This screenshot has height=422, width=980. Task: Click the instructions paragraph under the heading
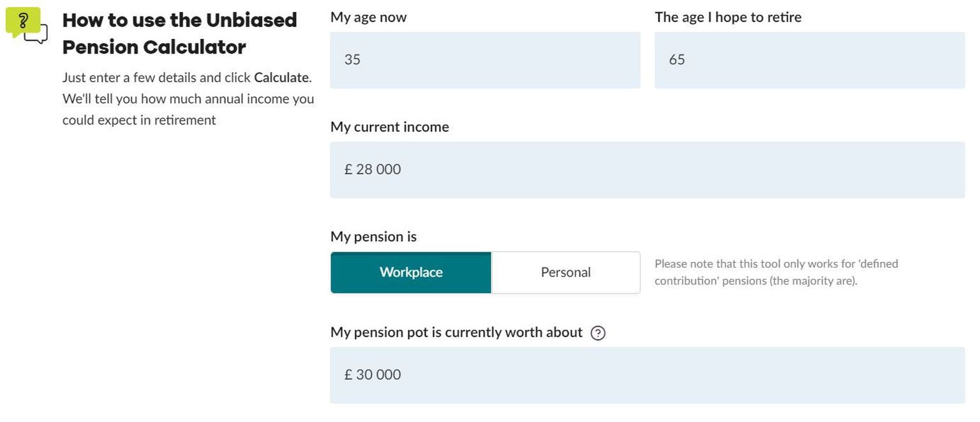188,98
